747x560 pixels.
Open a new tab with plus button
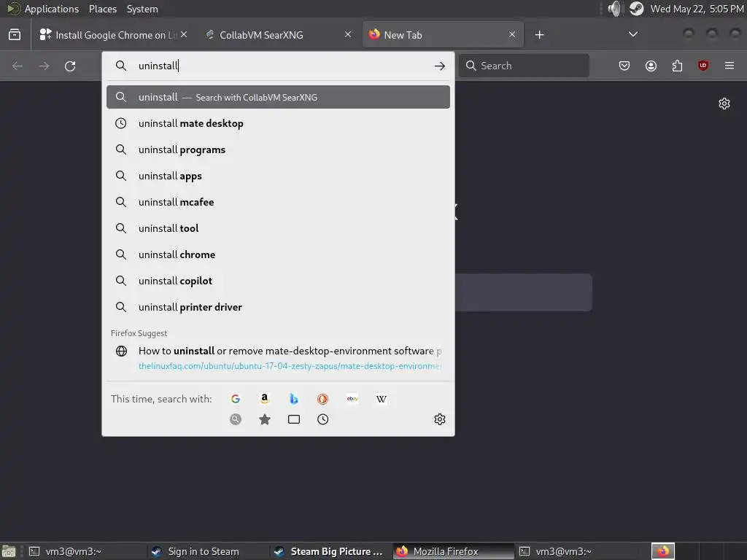(x=539, y=35)
